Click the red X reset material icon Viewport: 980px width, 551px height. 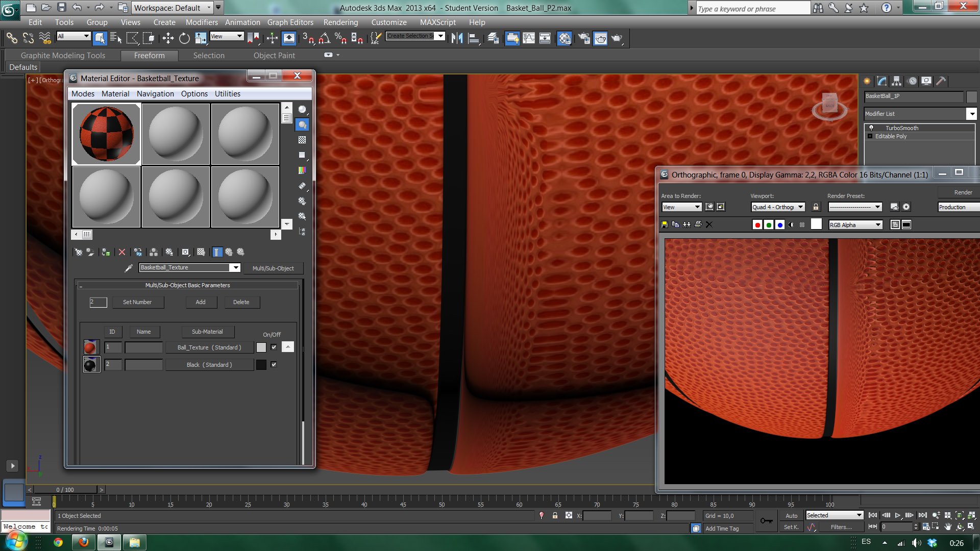tap(122, 252)
